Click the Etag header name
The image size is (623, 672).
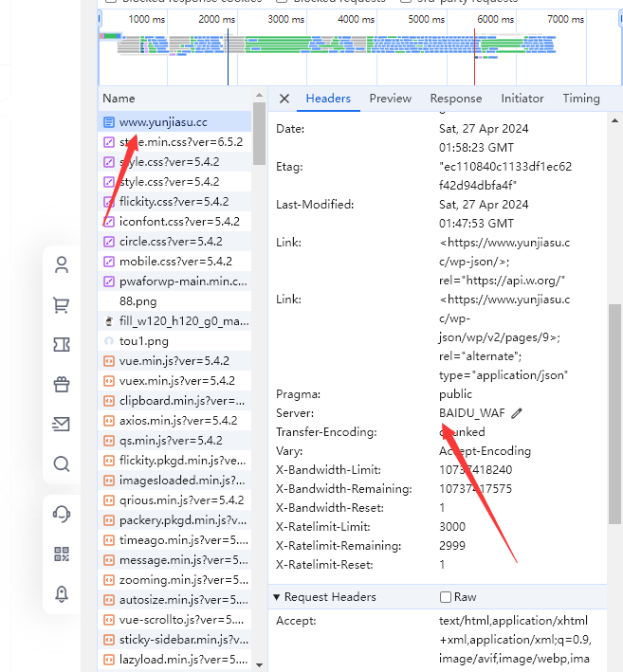click(289, 167)
